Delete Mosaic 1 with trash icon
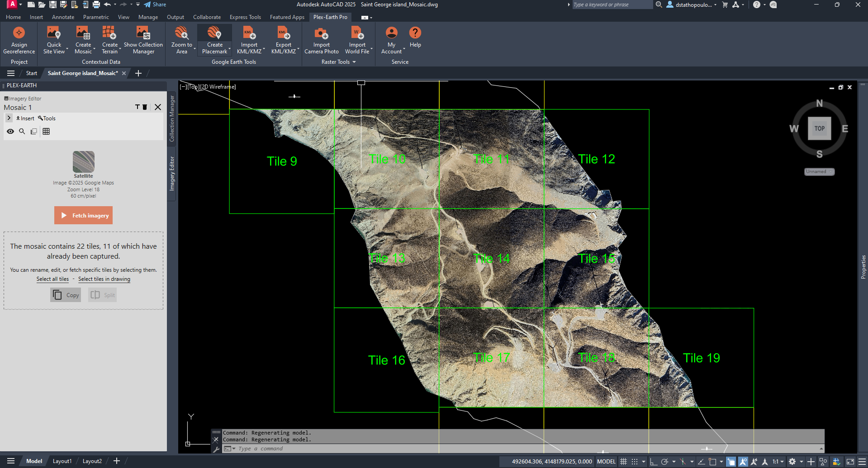The width and height of the screenshot is (868, 468). point(145,107)
